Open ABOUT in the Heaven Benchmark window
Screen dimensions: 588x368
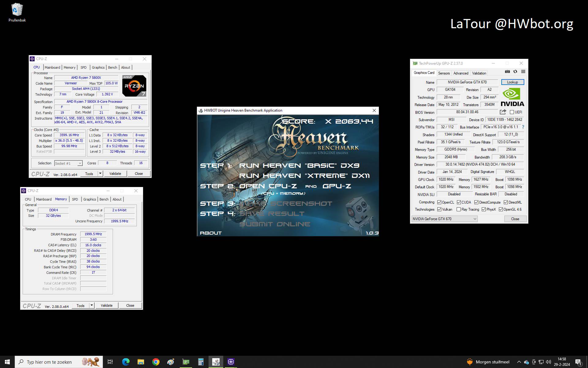(211, 233)
